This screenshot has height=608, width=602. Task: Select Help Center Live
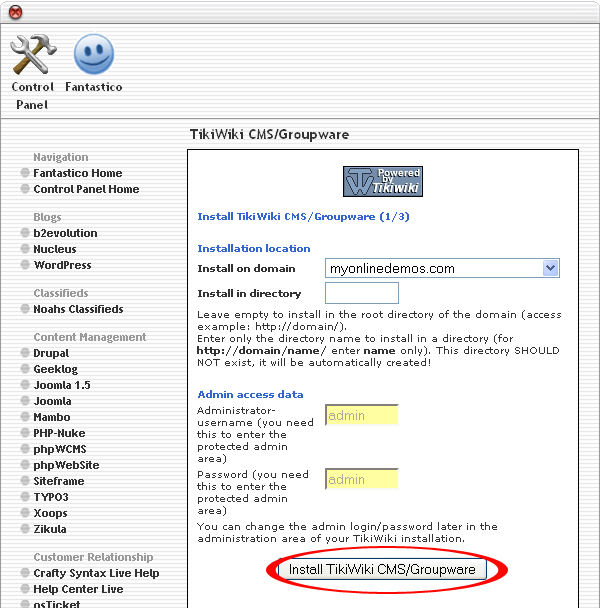click(x=78, y=589)
